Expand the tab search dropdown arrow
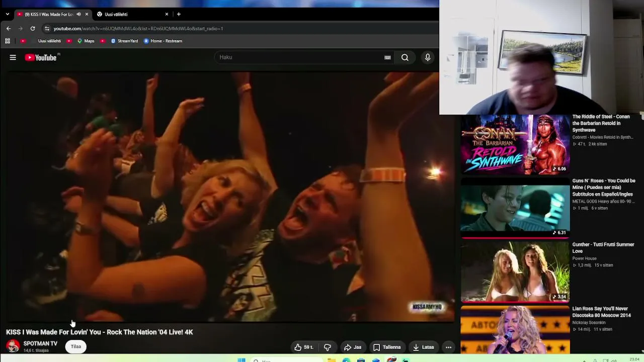Image resolution: width=644 pixels, height=362 pixels. [7, 14]
